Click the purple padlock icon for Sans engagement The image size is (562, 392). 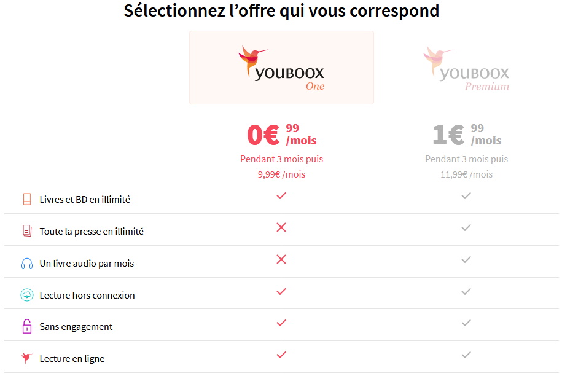[x=27, y=326]
